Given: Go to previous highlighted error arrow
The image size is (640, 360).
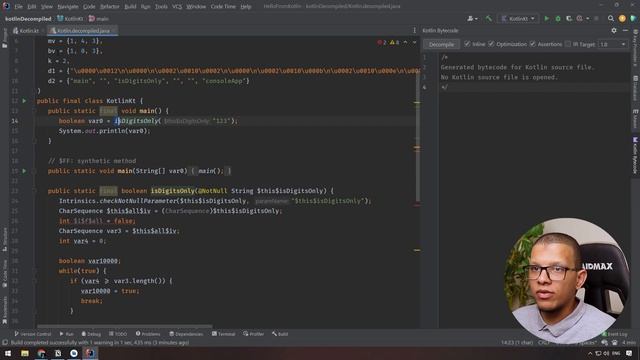Looking at the screenshot, I should pyautogui.click(x=405, y=42).
